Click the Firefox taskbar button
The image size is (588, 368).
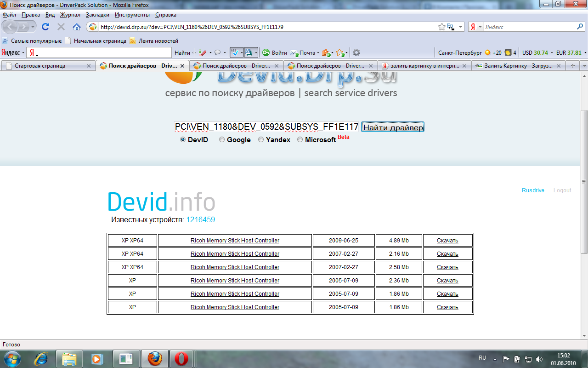tap(154, 358)
